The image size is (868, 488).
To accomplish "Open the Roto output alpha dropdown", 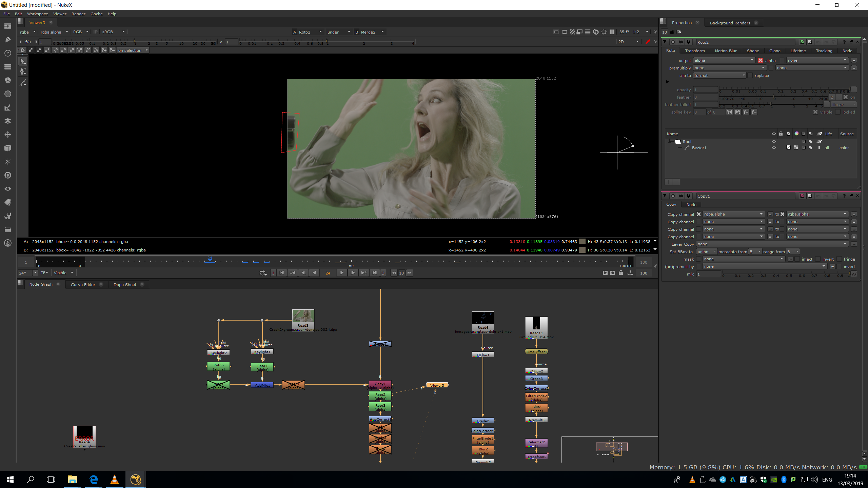I will (724, 60).
